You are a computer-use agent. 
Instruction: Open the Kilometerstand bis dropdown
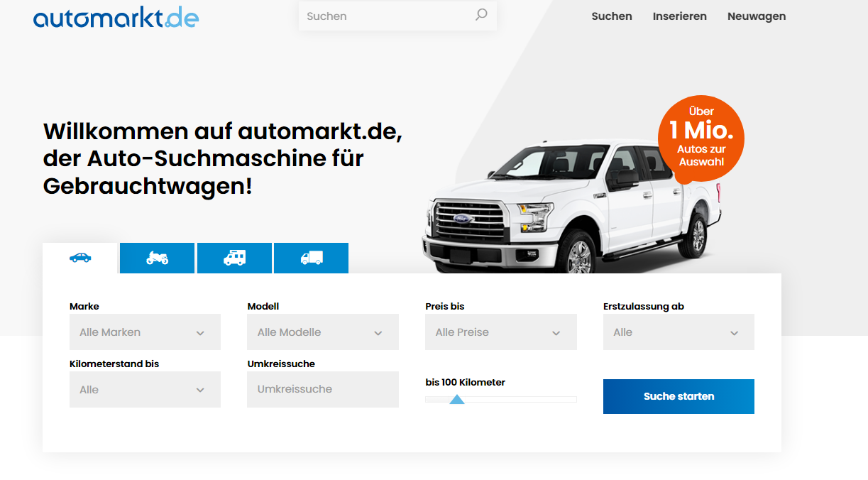point(145,390)
